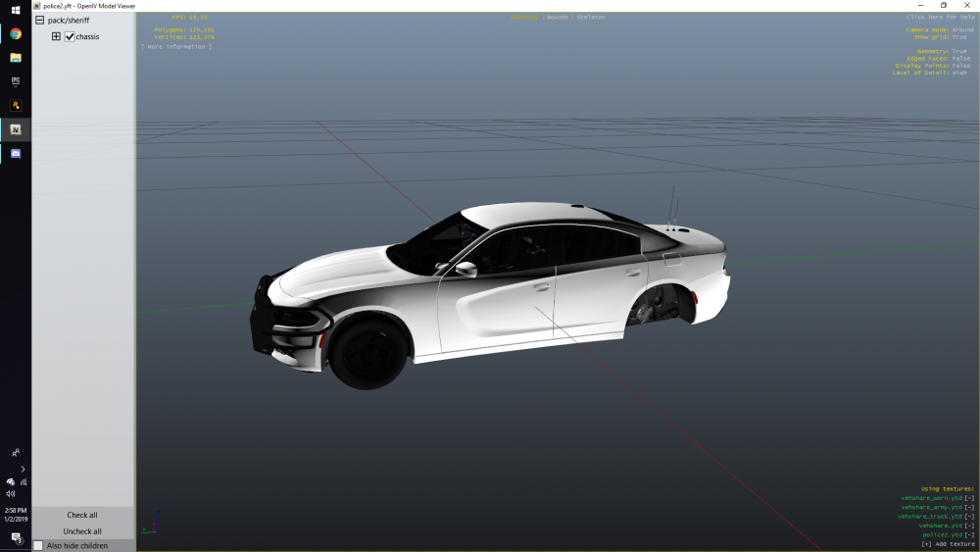Select the pack/sheriff root tree item
Image resolution: width=980 pixels, height=552 pixels.
(x=69, y=20)
